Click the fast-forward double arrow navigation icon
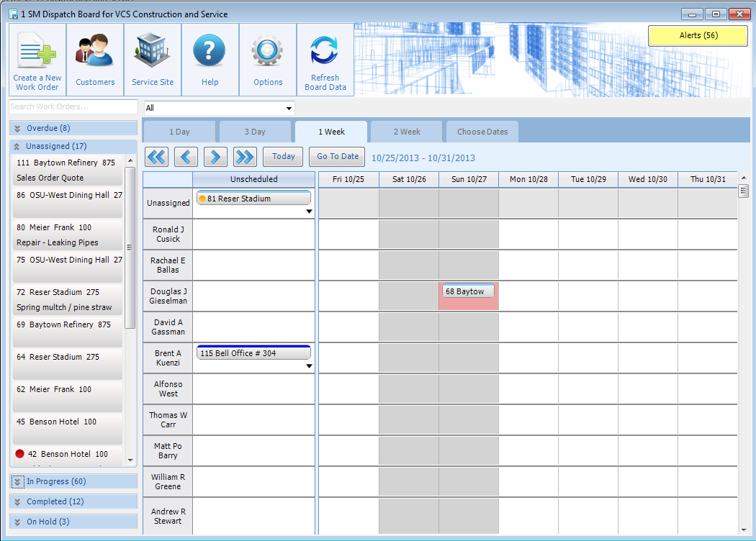 [245, 156]
